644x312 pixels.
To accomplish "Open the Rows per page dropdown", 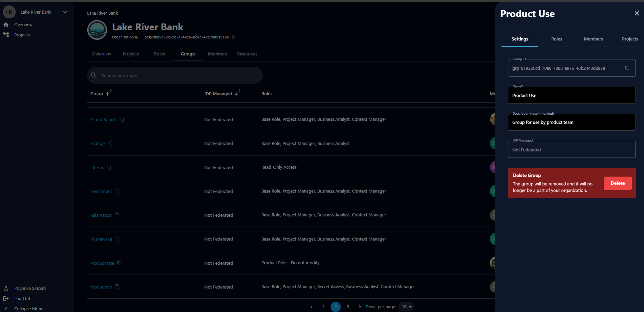I will pyautogui.click(x=407, y=307).
